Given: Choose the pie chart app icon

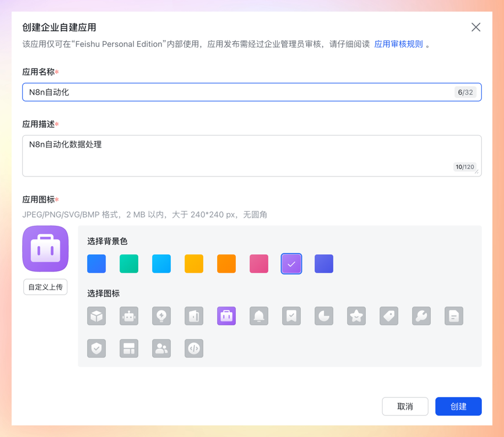Looking at the screenshot, I should tap(324, 316).
